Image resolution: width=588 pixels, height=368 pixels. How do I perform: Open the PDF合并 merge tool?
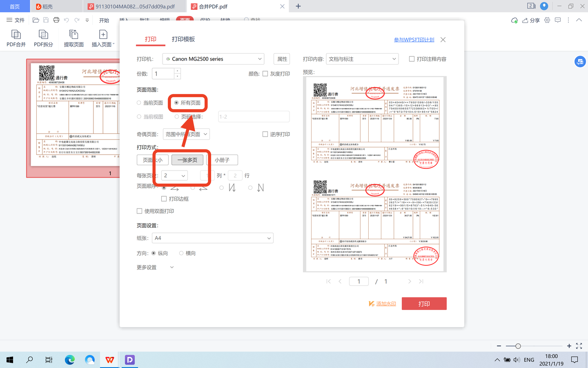[16, 38]
